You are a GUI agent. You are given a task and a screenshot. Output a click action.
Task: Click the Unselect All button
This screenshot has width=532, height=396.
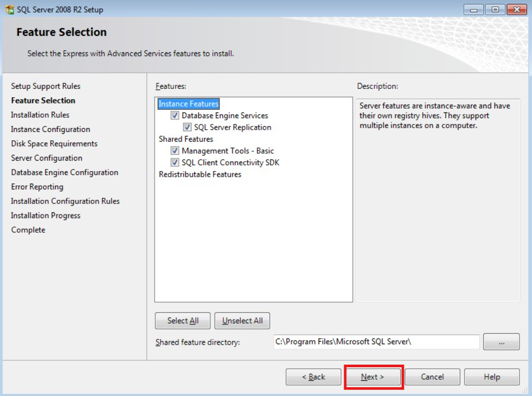tap(242, 320)
